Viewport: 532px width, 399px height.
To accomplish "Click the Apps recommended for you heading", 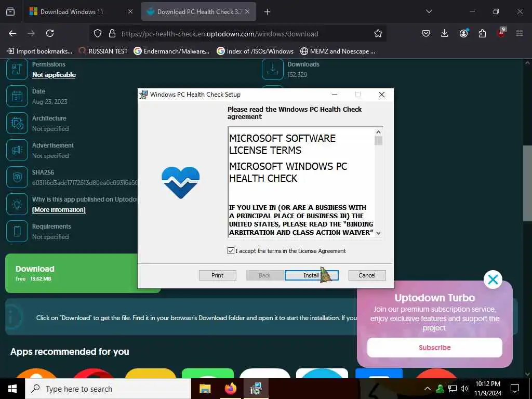I will (70, 352).
